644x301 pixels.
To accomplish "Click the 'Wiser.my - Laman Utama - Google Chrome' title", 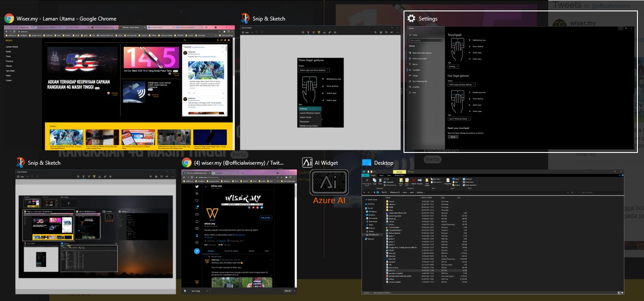I will click(66, 19).
